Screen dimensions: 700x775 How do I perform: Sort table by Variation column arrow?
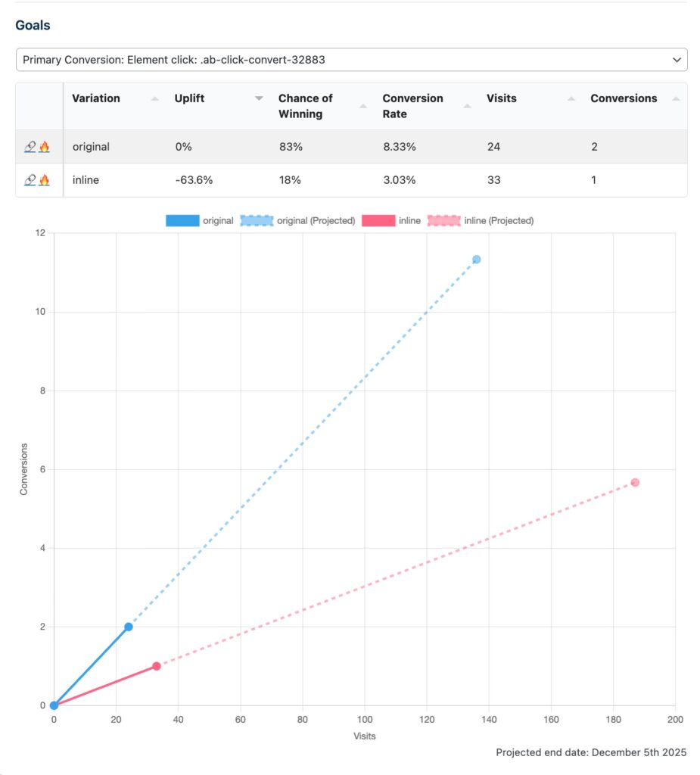click(x=154, y=99)
